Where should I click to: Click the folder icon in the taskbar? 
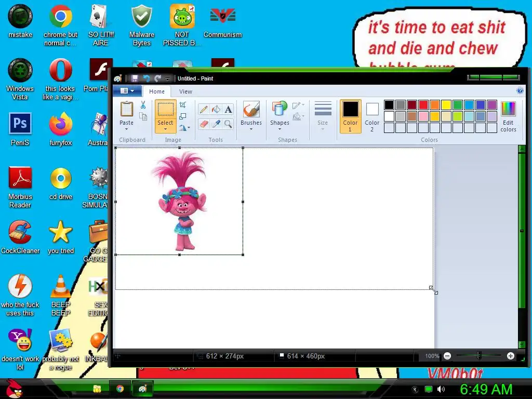point(97,389)
